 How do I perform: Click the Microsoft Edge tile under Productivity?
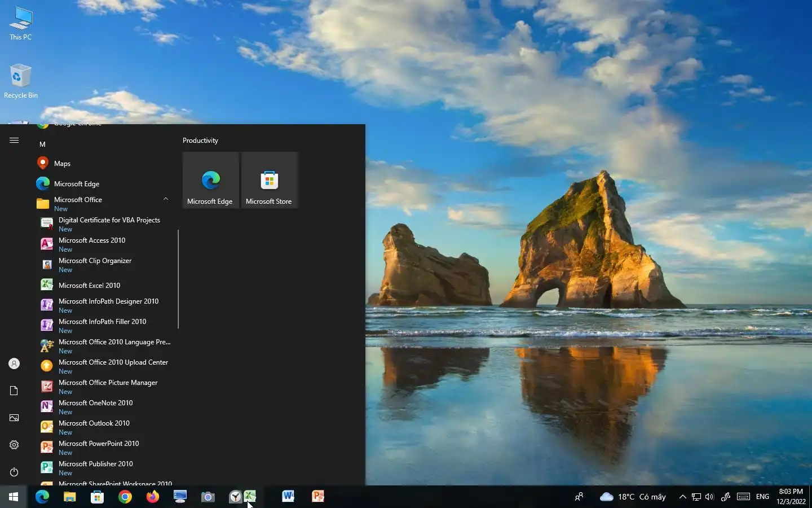[x=211, y=180]
